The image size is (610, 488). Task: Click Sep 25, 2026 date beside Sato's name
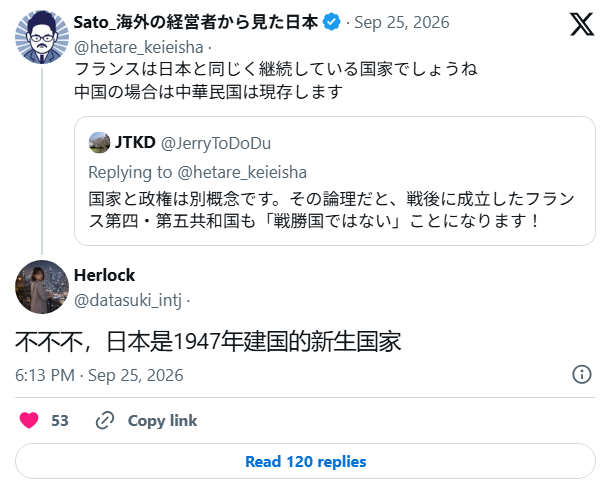(x=401, y=23)
